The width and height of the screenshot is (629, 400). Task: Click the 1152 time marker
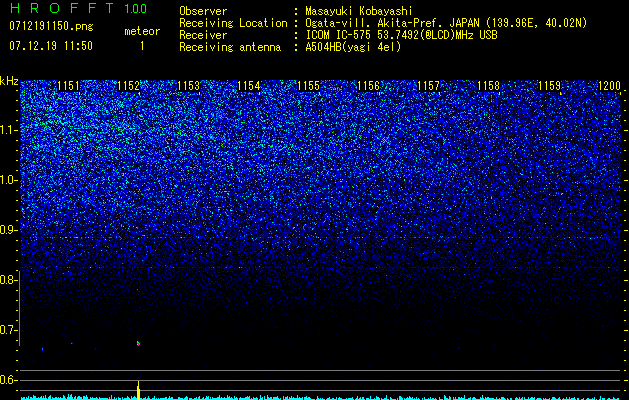[x=128, y=86]
